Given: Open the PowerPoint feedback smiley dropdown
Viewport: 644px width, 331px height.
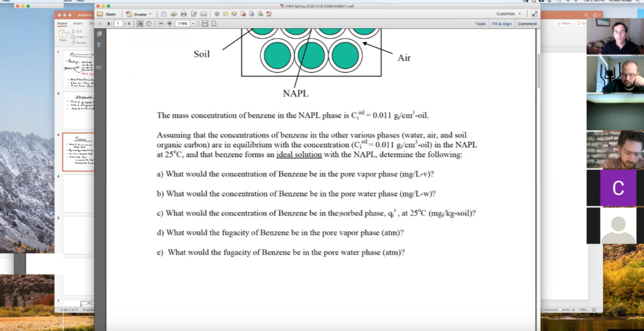Looking at the screenshot, I should coord(596,15).
